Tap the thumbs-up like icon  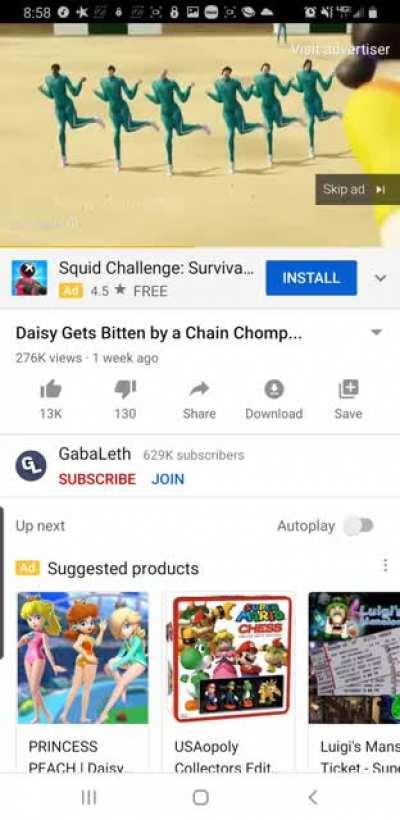[51, 389]
